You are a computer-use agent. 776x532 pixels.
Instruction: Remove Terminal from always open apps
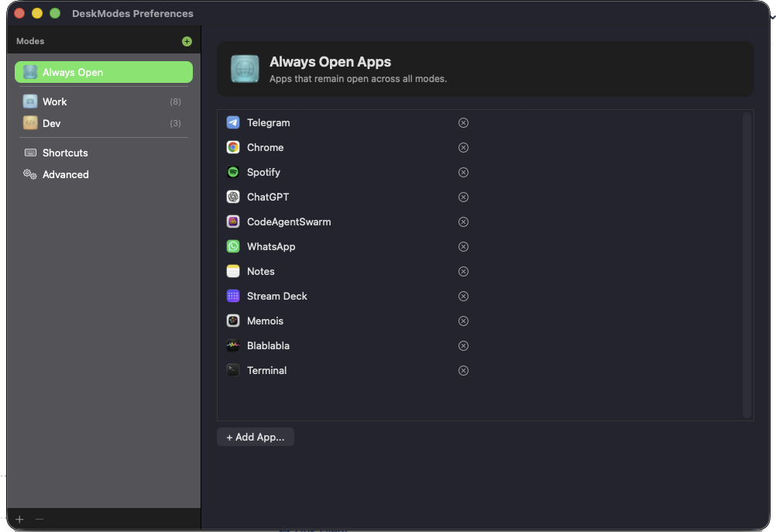tap(463, 370)
